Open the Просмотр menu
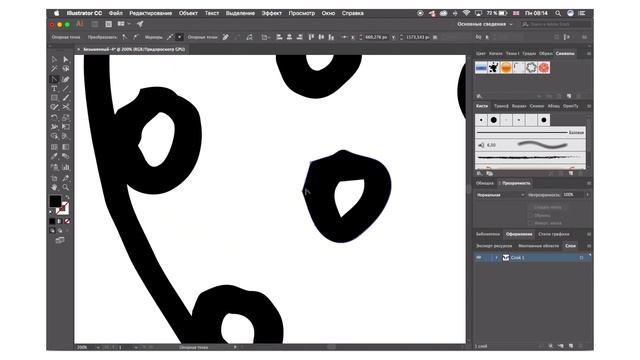640x360 pixels. tap(302, 13)
